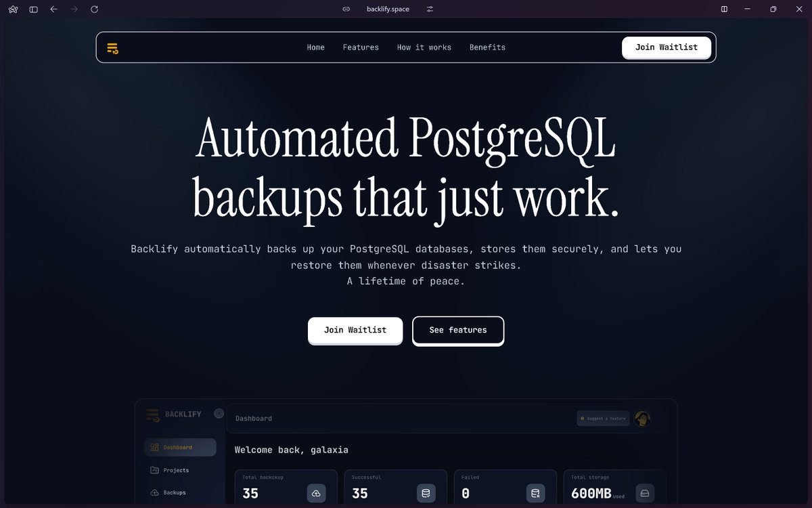
Task: Click the Total backup cloud upload icon
Action: pyautogui.click(x=317, y=493)
